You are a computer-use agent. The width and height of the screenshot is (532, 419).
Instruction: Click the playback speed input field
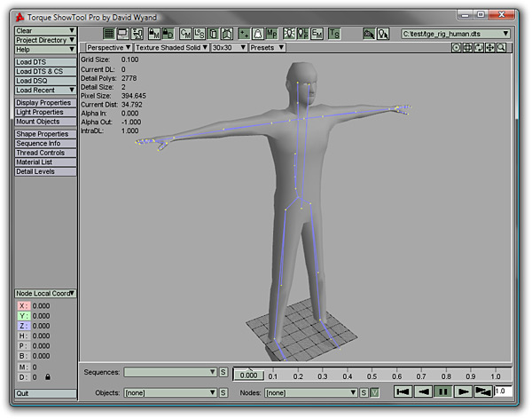[x=502, y=391]
